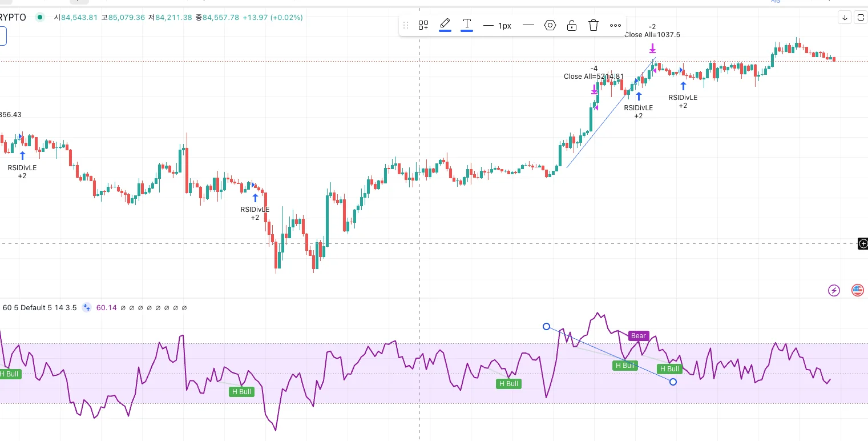Click the RSI indicator settings text legend
The height and width of the screenshot is (441, 868).
[39, 307]
